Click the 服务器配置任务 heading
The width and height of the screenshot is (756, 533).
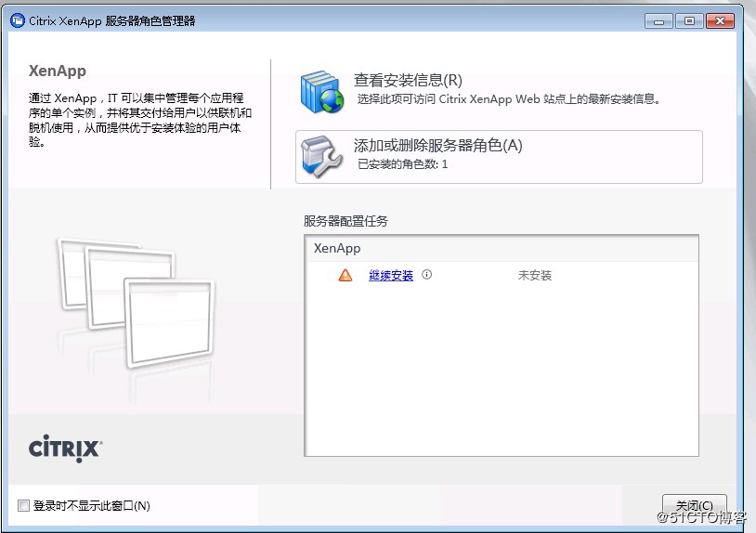click(x=345, y=221)
